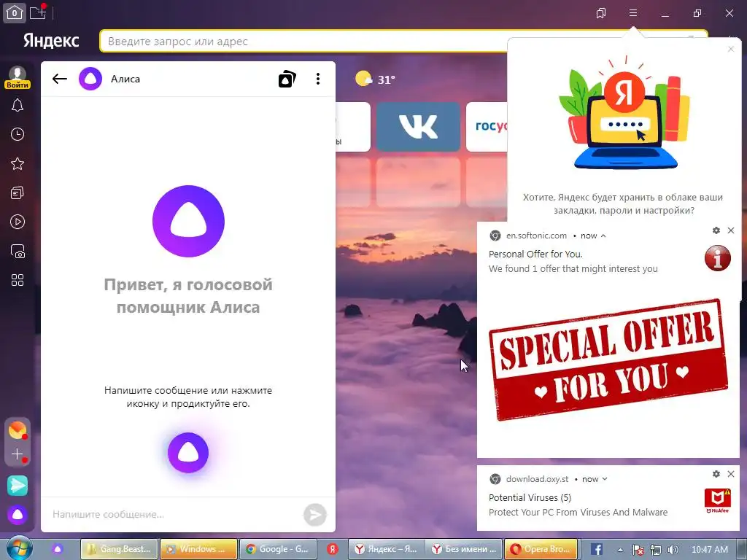This screenshot has height=560, width=747.
Task: Click Personal Offer for You text
Action: (x=535, y=254)
